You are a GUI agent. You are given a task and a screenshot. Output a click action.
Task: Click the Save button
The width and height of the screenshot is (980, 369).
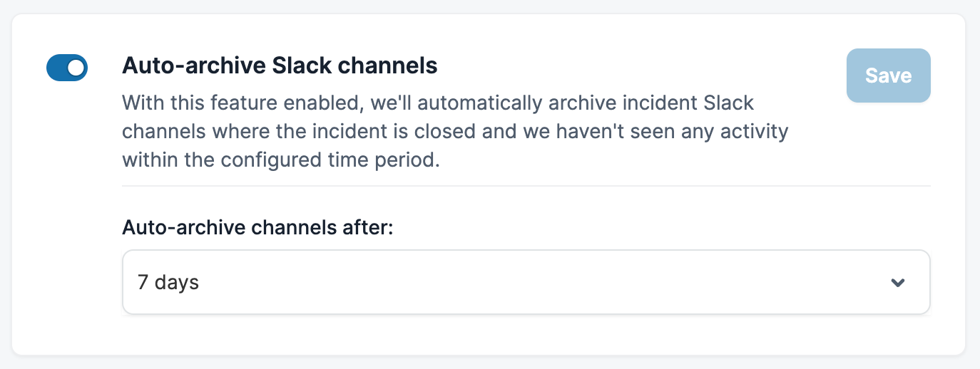(888, 76)
